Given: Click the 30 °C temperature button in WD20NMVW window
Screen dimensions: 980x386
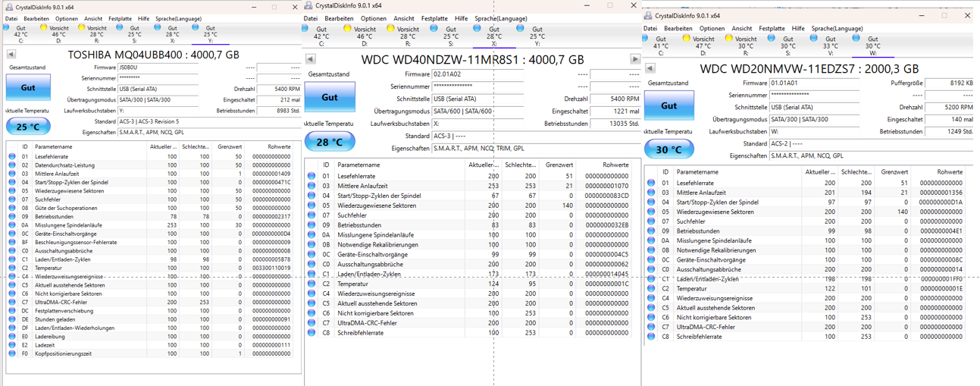Looking at the screenshot, I should [x=668, y=149].
